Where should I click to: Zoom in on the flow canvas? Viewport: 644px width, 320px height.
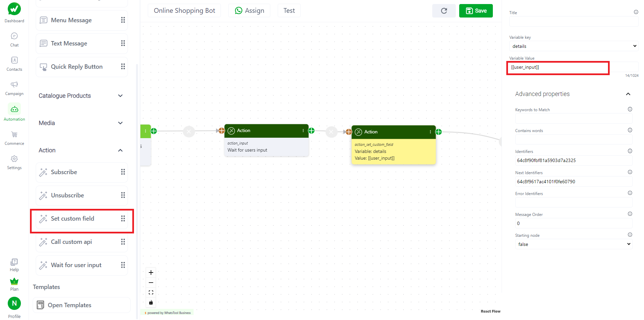pos(151,273)
